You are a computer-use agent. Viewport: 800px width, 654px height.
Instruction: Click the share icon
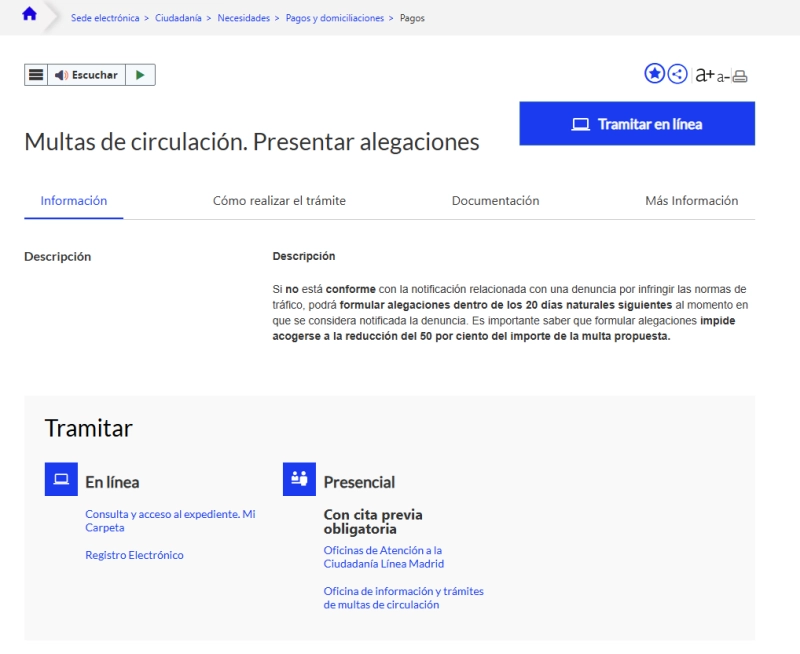click(x=677, y=74)
